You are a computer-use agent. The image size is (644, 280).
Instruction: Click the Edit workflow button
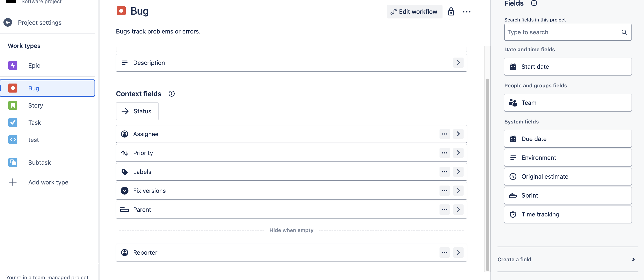pyautogui.click(x=415, y=12)
